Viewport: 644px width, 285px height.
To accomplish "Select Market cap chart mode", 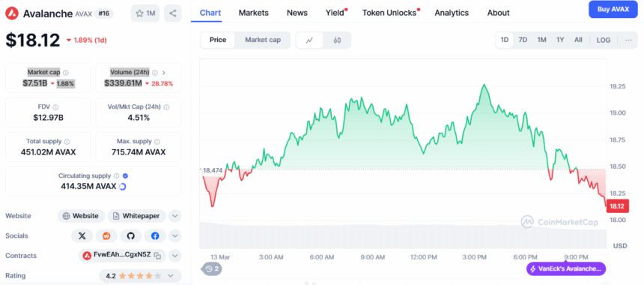I will pos(263,40).
